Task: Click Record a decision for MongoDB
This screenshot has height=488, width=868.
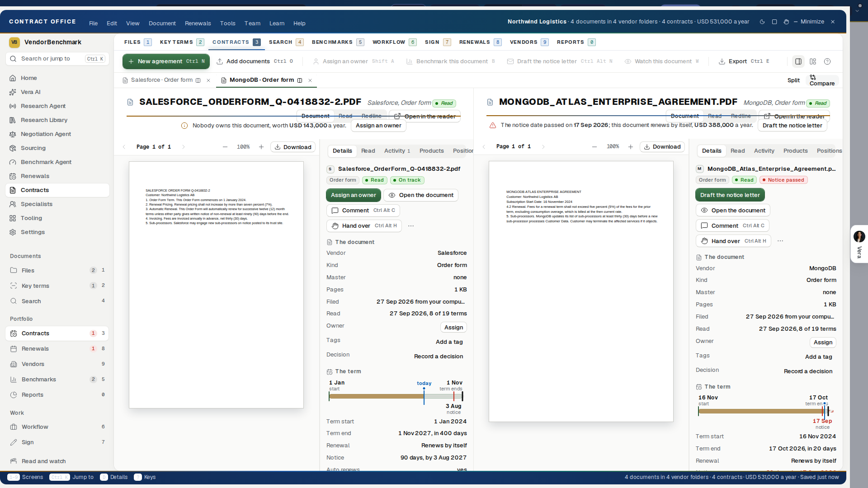Action: click(808, 371)
